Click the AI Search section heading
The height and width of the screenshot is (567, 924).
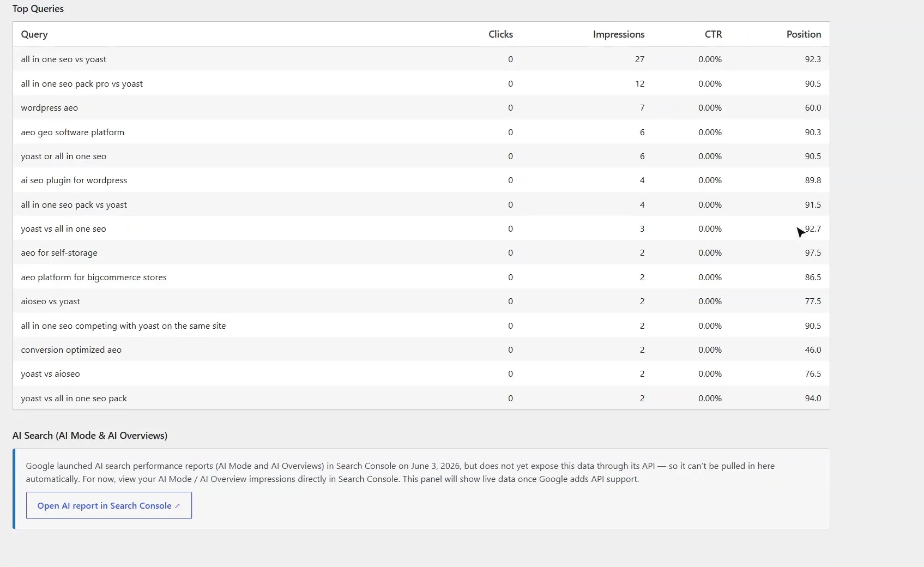click(x=90, y=436)
